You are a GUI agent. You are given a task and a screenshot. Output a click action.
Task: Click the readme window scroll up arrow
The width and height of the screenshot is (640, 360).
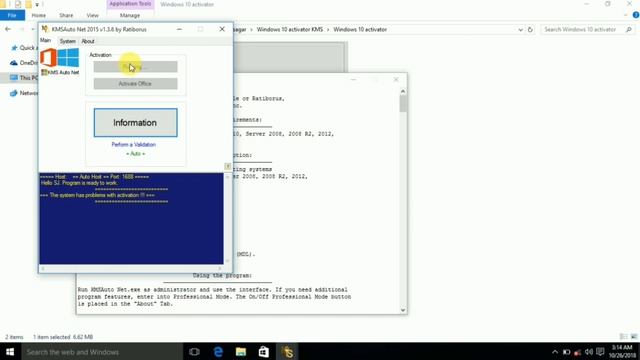(x=403, y=91)
